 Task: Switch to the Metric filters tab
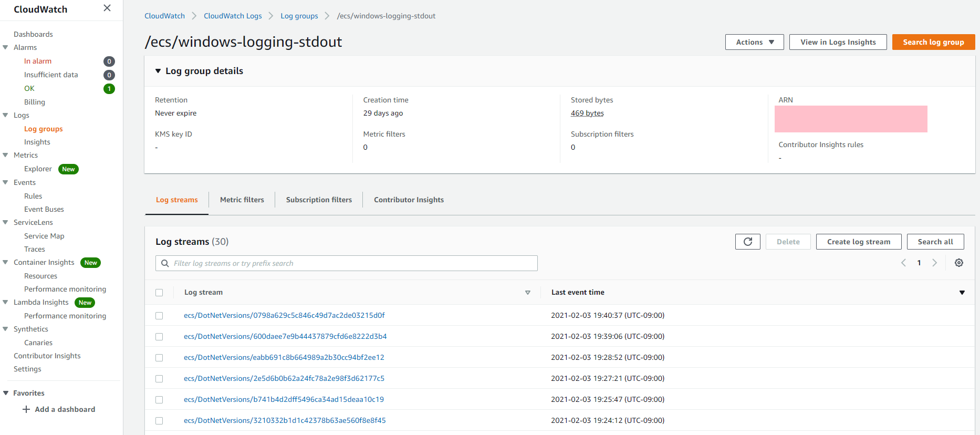tap(242, 200)
